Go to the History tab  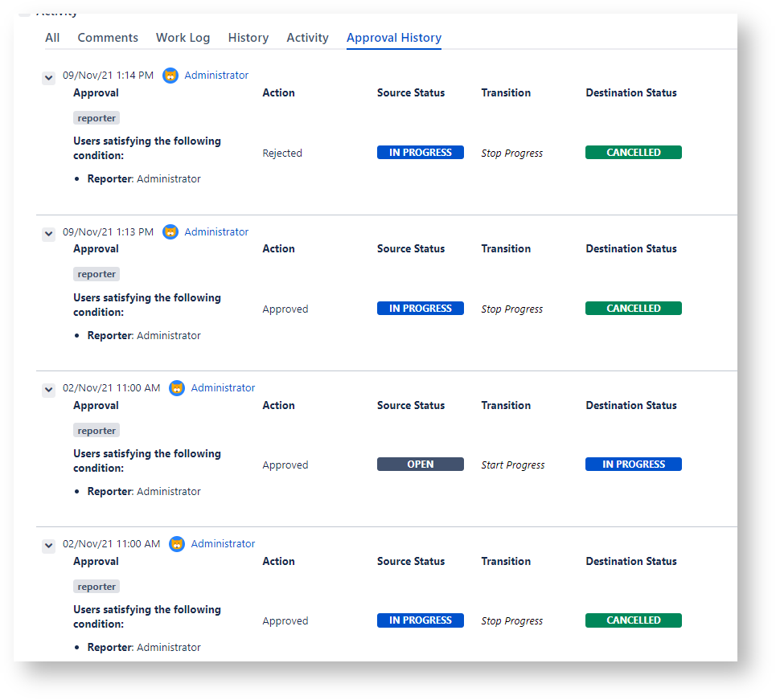(248, 38)
